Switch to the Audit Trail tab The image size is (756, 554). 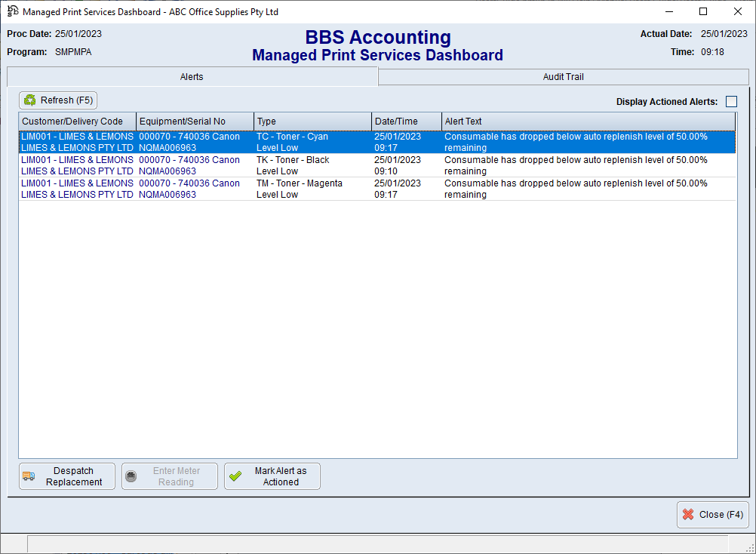pos(563,77)
